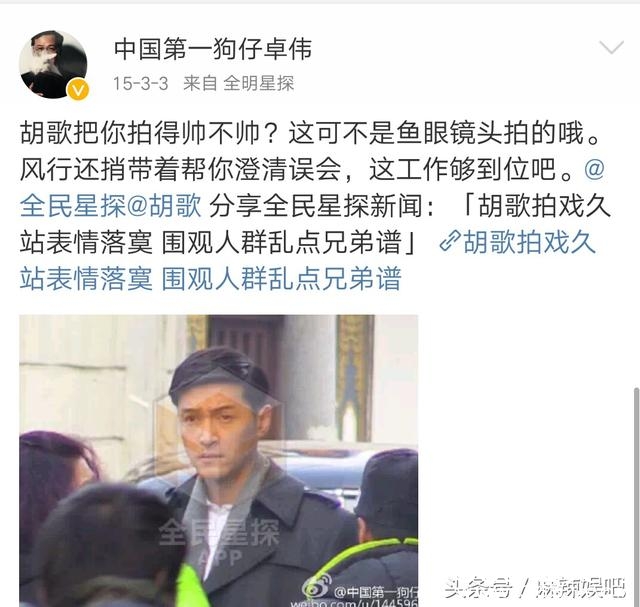Tap the chain link icon before 胡歌拍戏久

click(x=450, y=242)
